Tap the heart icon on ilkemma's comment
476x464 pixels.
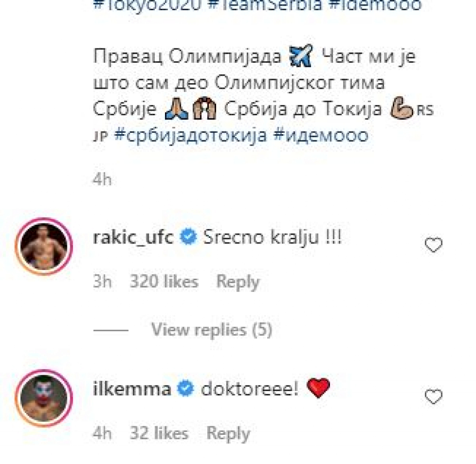(433, 397)
